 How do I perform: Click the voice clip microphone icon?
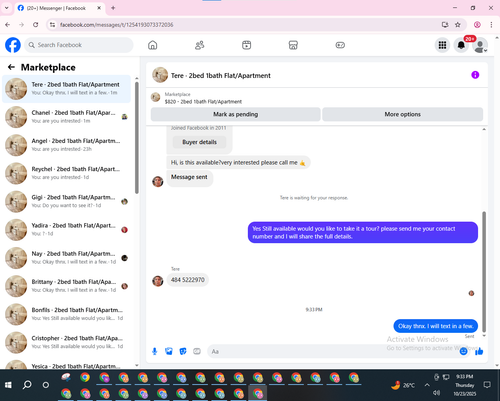154,351
